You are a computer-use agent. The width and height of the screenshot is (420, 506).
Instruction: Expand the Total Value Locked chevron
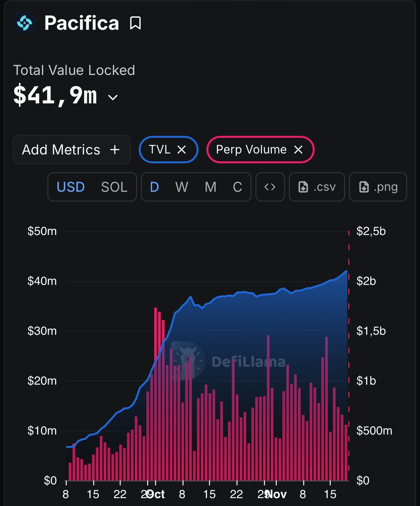point(112,98)
